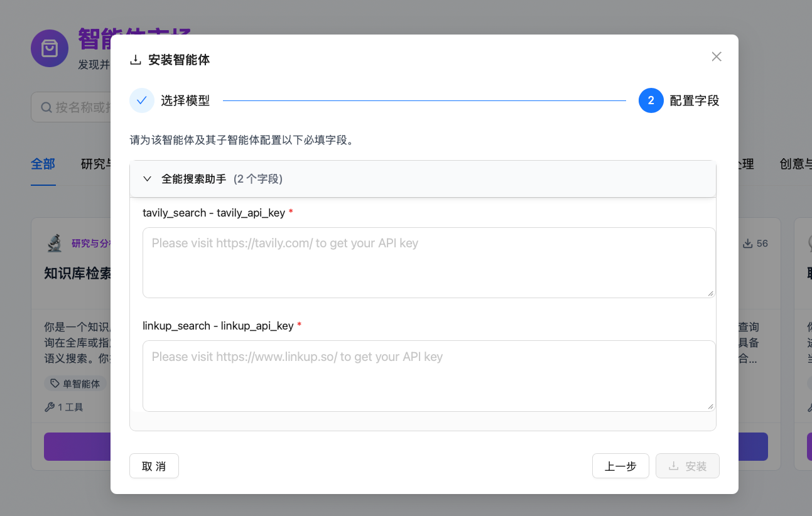Switch to the 全部 tab
812x516 pixels.
tap(43, 164)
